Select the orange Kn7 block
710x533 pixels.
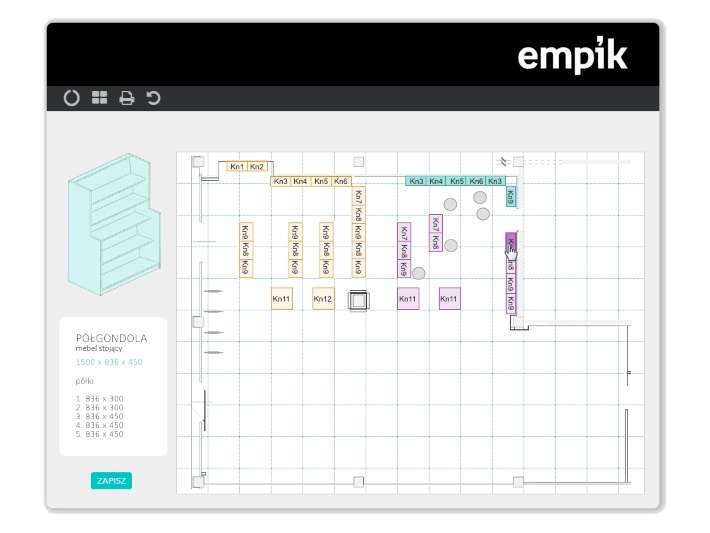click(359, 197)
